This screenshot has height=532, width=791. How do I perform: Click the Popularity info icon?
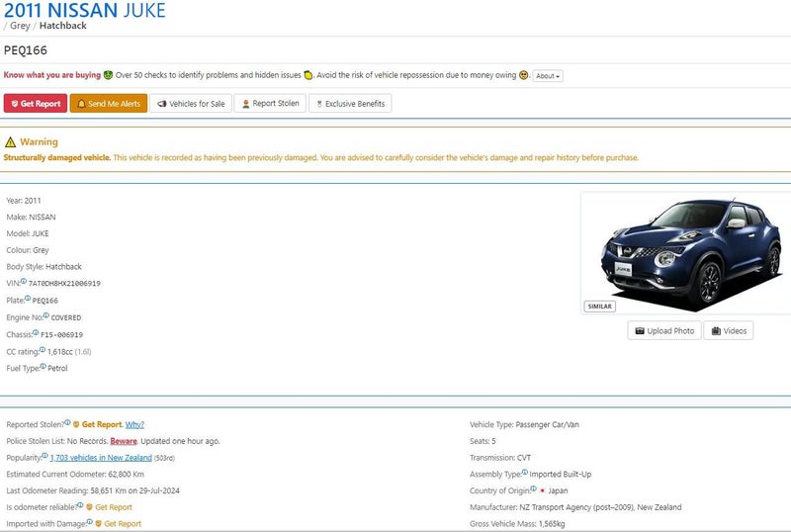tap(44, 455)
